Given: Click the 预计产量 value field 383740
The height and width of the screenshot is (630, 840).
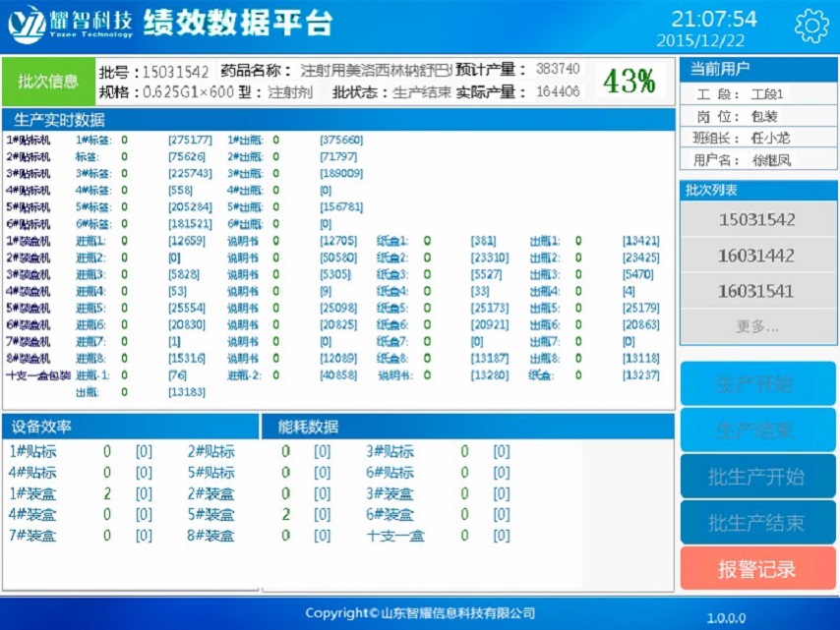Looking at the screenshot, I should pos(558,70).
